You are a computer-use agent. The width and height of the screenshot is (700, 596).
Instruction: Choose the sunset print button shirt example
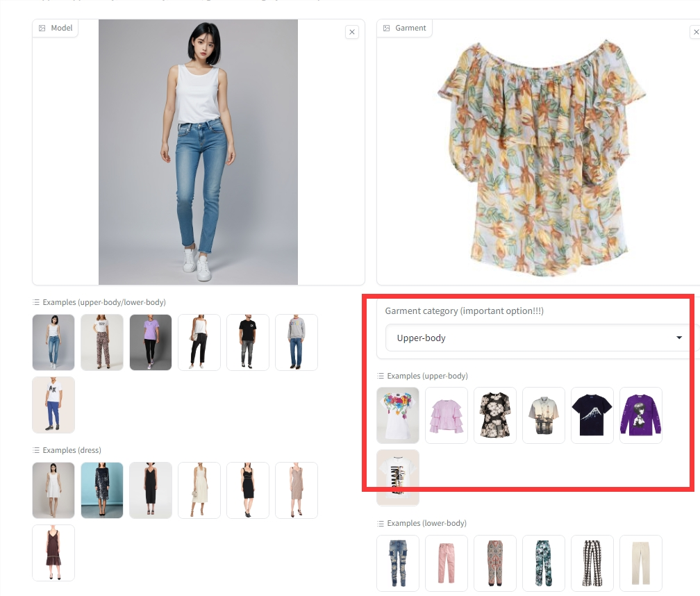coord(543,415)
